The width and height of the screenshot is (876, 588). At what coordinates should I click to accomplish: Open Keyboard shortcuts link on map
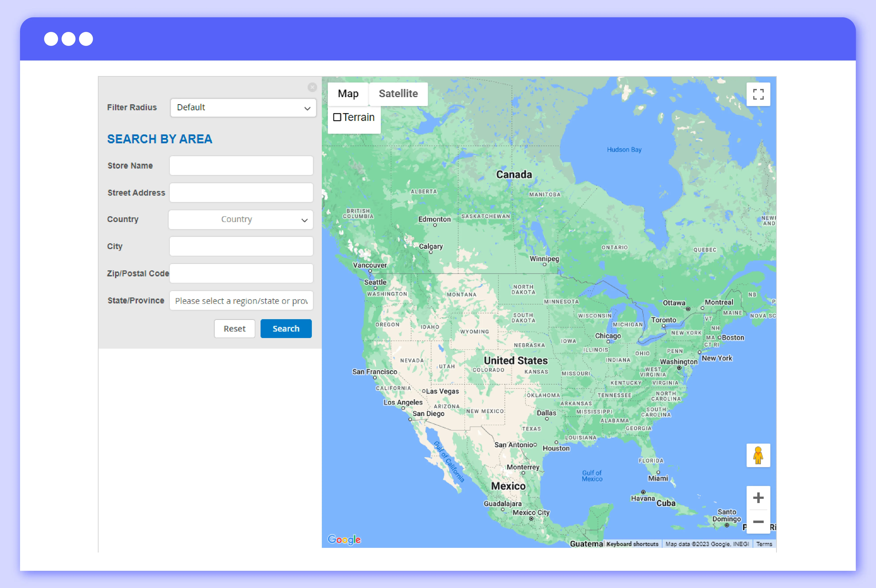pos(632,544)
